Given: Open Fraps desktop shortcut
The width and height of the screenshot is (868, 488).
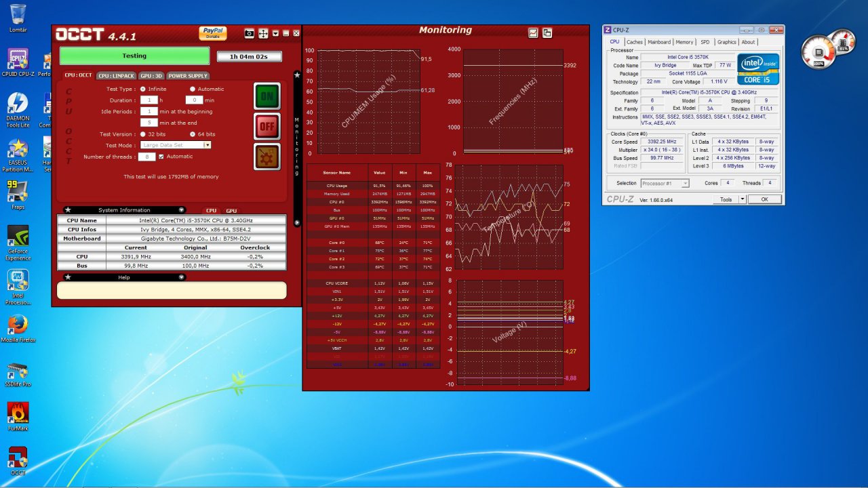Looking at the screenshot, I should point(18,195).
